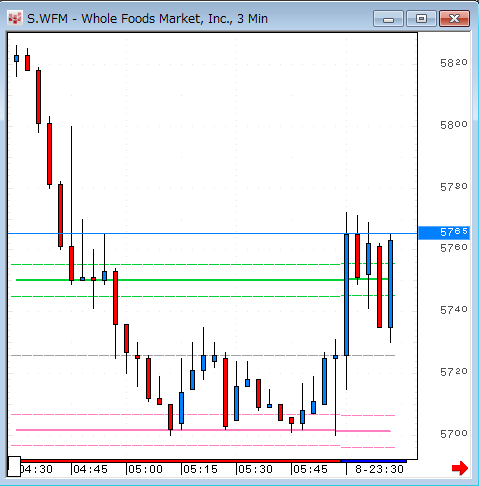This screenshot has width=479, height=486.
Task: Click the red session bar above time axis
Action: 180,461
